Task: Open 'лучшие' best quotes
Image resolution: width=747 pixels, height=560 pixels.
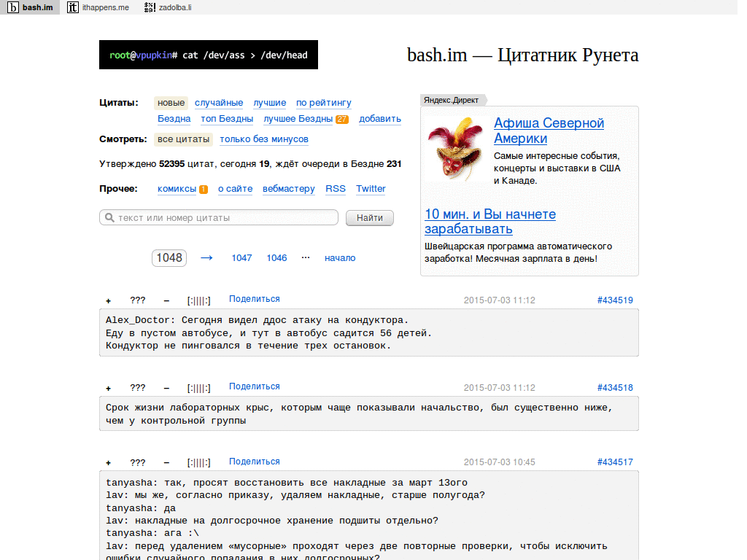Action: point(270,103)
